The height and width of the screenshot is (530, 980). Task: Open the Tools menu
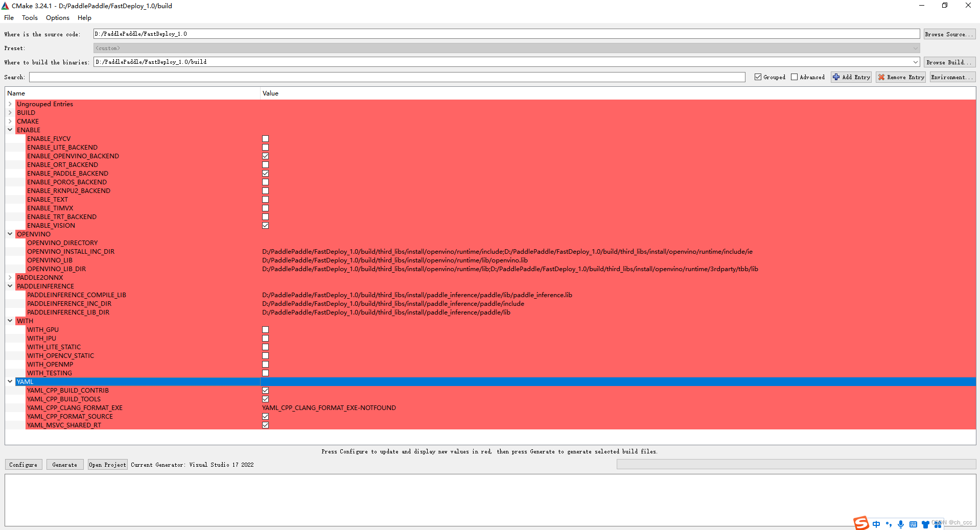pos(30,17)
